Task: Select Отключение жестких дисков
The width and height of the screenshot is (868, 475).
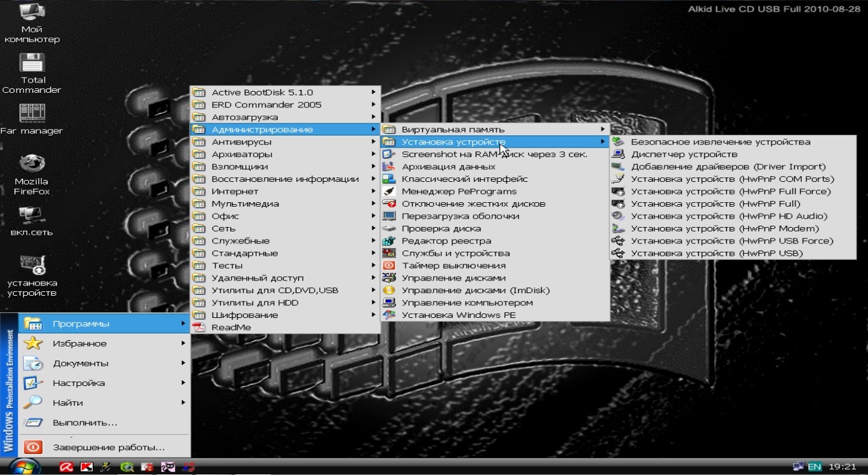Action: point(495,204)
